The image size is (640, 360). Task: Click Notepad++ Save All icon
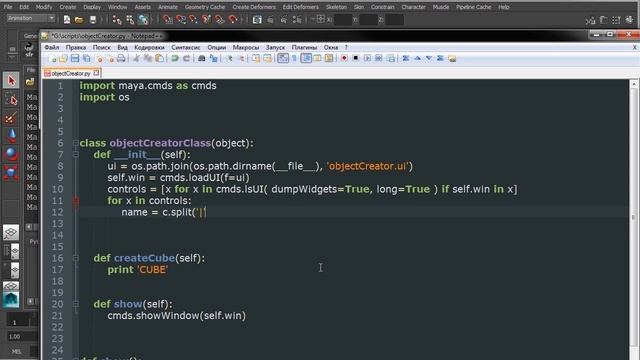pos(87,59)
